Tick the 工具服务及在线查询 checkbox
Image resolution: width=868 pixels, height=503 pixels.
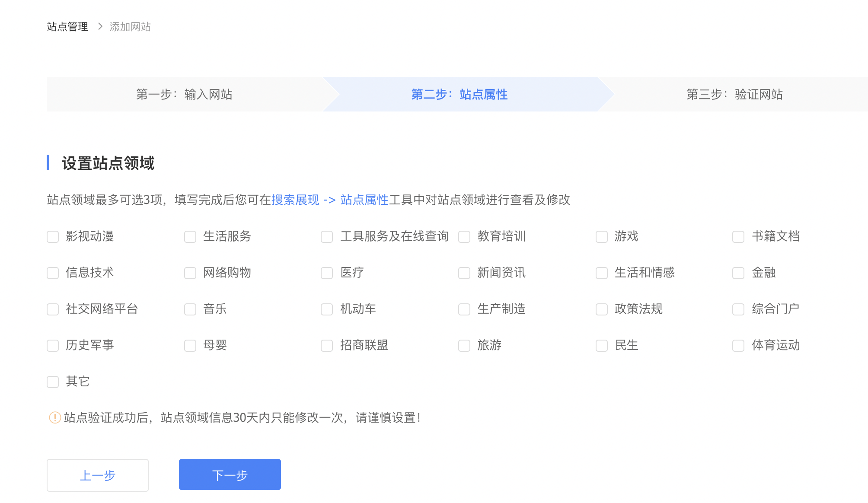click(x=327, y=237)
